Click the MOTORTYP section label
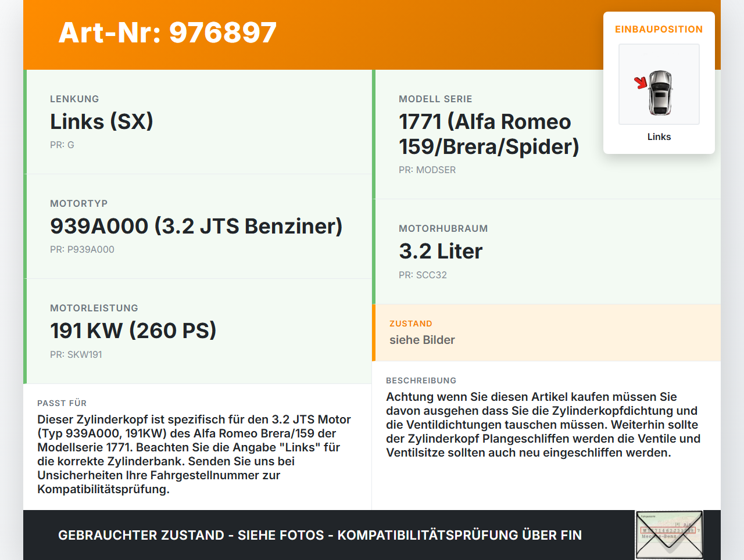Viewport: 744px width, 560px height. pyautogui.click(x=78, y=203)
